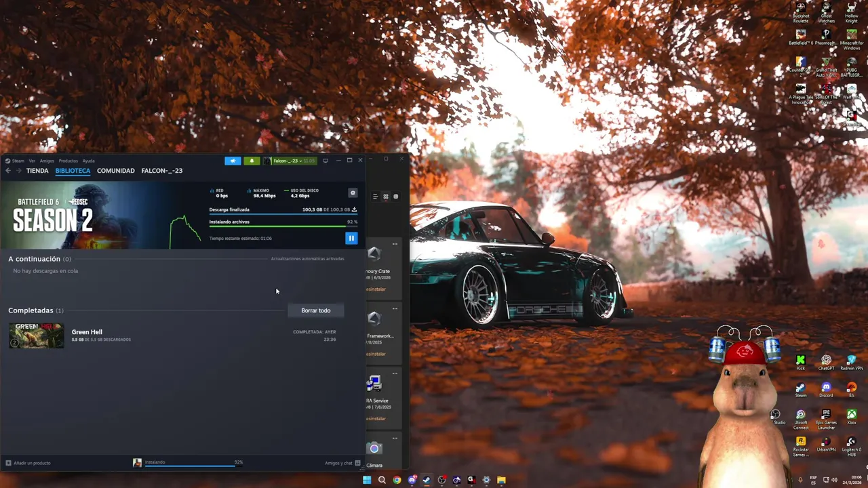Open Discord desktop shortcut
The height and width of the screenshot is (488, 868).
(x=826, y=390)
